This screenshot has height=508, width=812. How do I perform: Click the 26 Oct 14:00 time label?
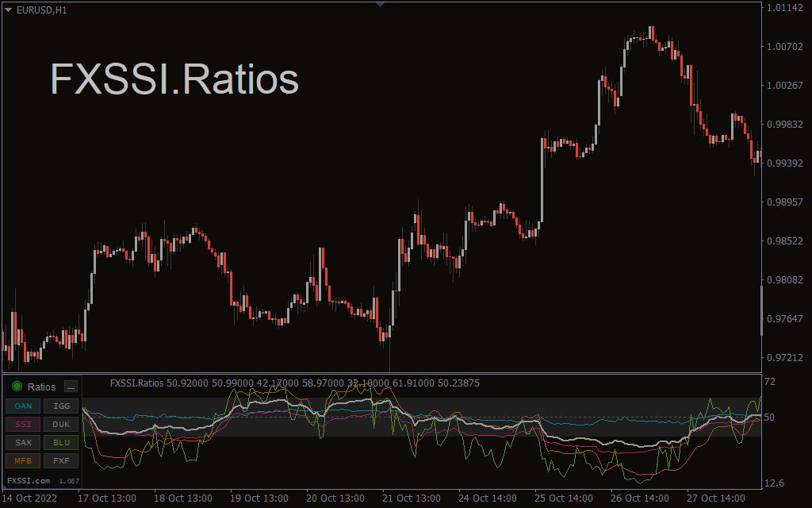click(640, 498)
